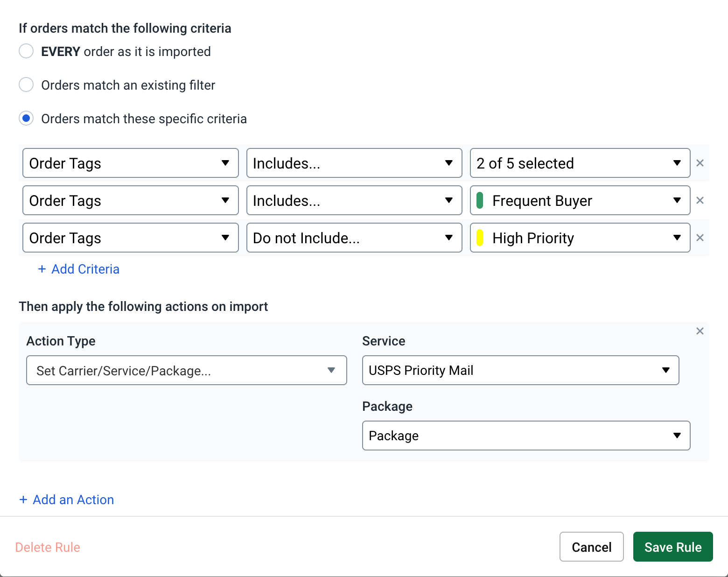
Task: Remove the High Priority criteria row
Action: tap(700, 238)
